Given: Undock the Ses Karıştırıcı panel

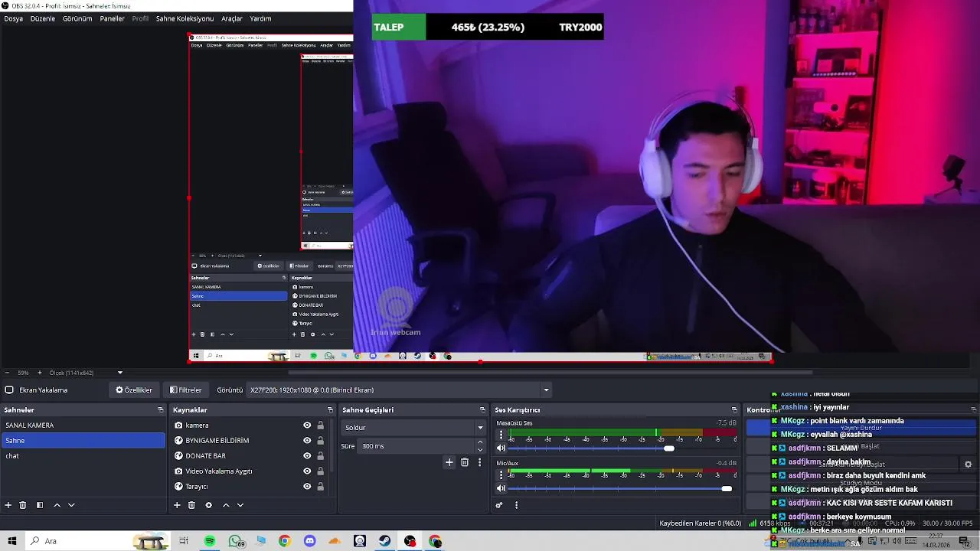Looking at the screenshot, I should click(x=734, y=410).
